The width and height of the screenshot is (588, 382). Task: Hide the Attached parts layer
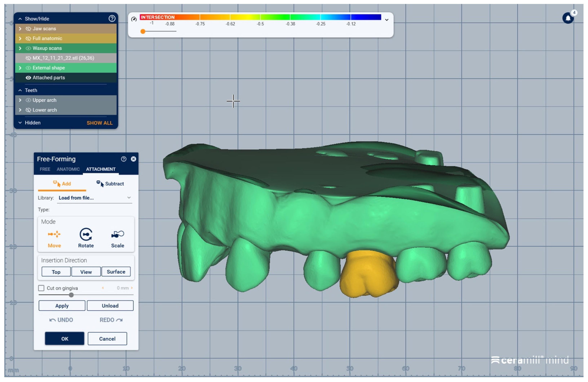(28, 78)
